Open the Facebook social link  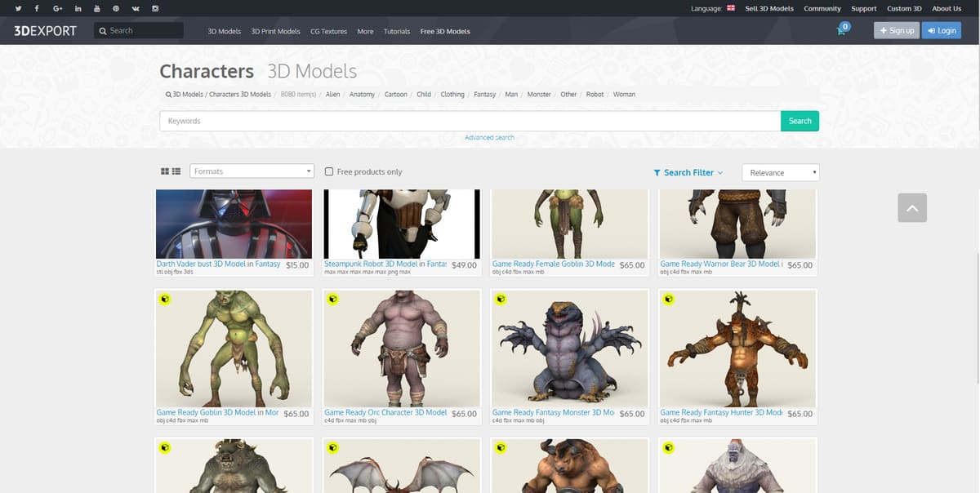click(x=37, y=8)
